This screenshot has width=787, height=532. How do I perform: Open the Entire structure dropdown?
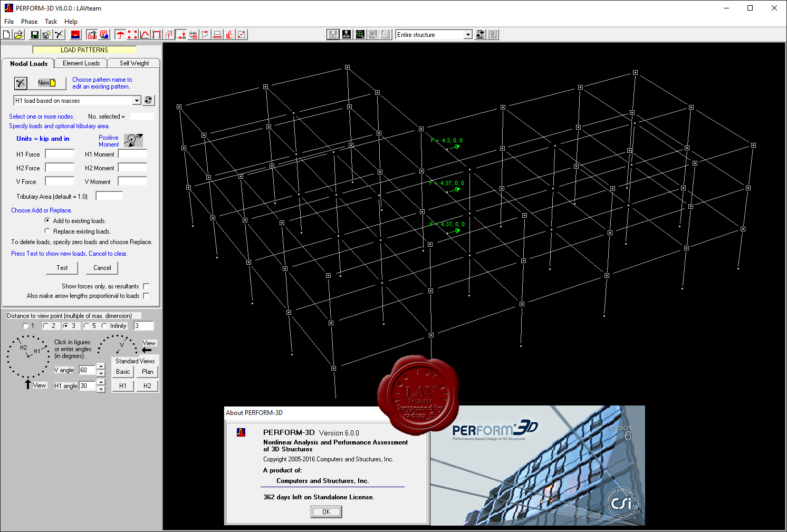pyautogui.click(x=468, y=35)
